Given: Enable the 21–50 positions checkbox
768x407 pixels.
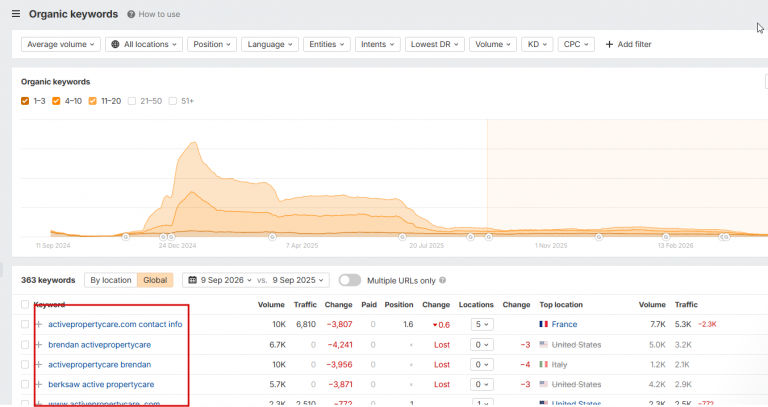Looking at the screenshot, I should (x=131, y=101).
